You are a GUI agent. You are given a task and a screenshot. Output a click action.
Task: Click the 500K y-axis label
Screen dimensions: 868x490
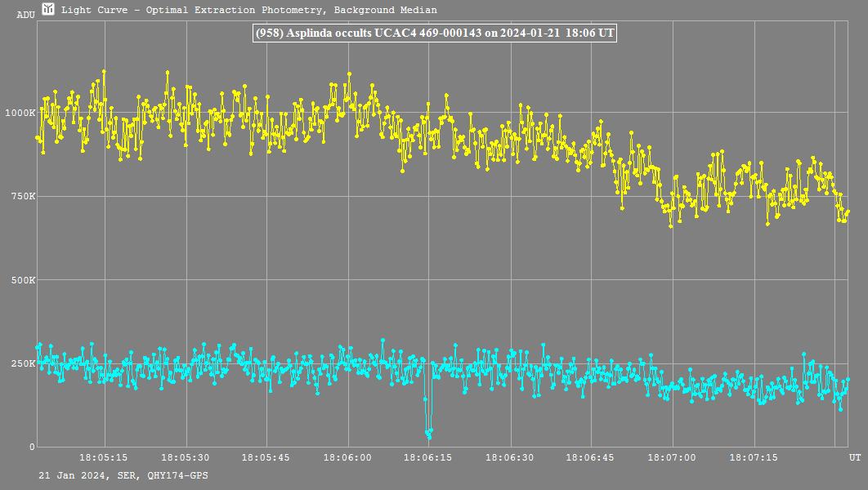click(x=23, y=280)
